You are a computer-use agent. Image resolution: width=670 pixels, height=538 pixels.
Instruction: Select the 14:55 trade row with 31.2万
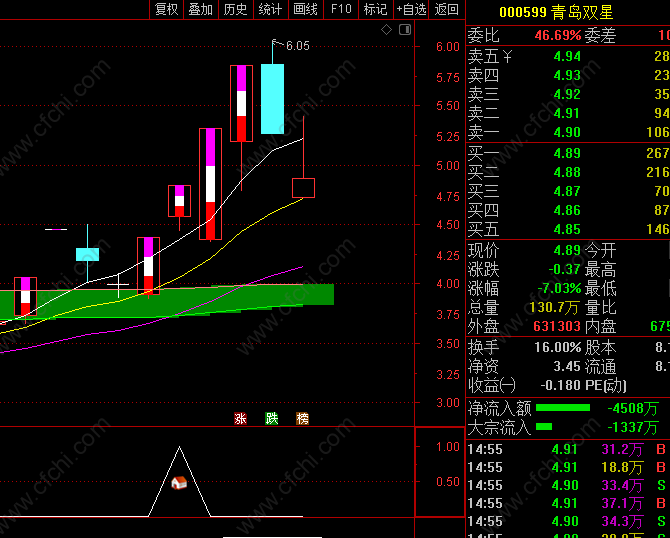tap(568, 449)
